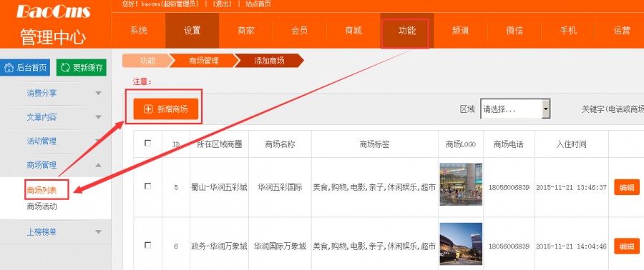Click the home icon on 后台首页 button
Image resolution: width=644 pixels, height=270 pixels.
(x=9, y=68)
